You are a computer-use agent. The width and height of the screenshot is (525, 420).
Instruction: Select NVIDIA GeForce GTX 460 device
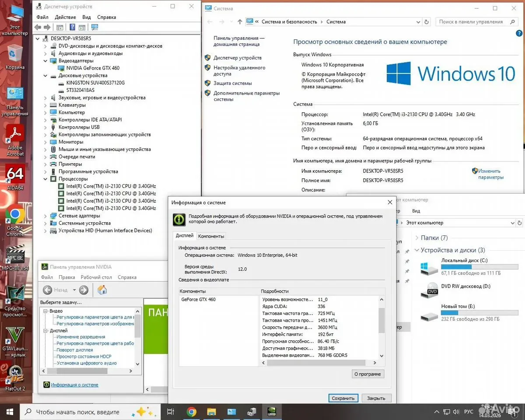[x=93, y=68]
